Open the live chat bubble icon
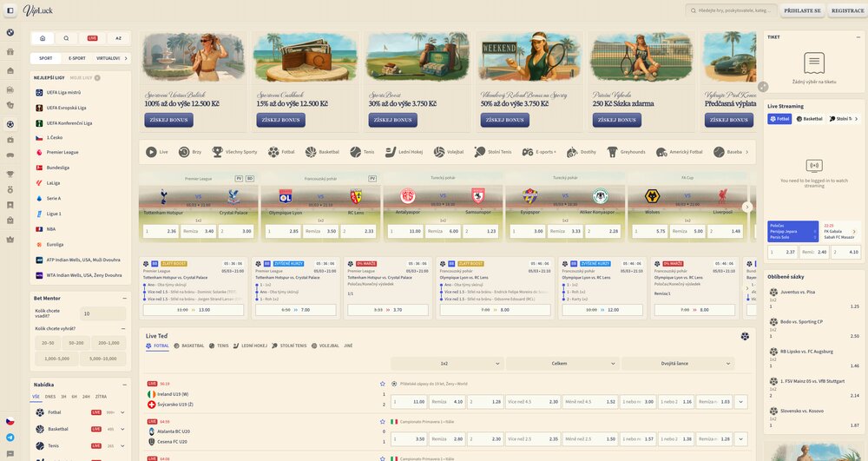 [10, 454]
